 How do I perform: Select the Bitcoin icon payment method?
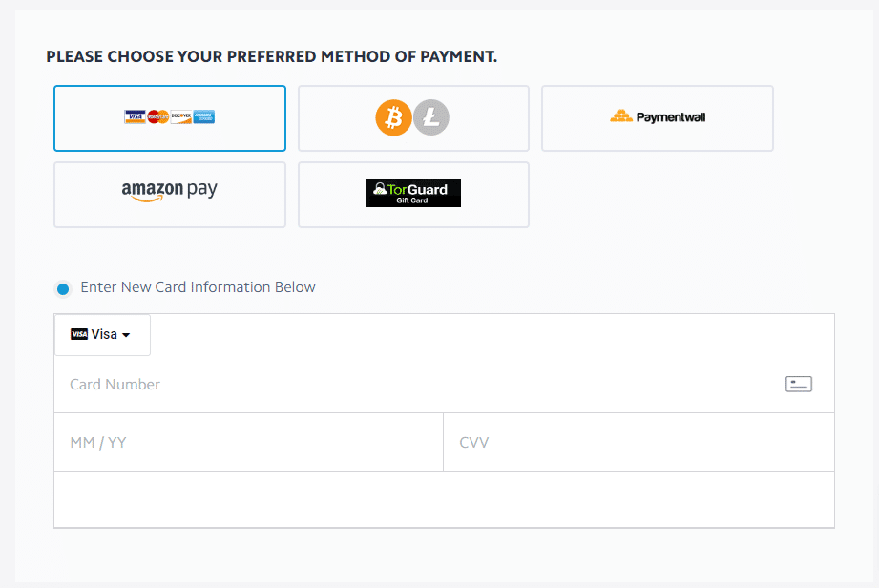[393, 117]
